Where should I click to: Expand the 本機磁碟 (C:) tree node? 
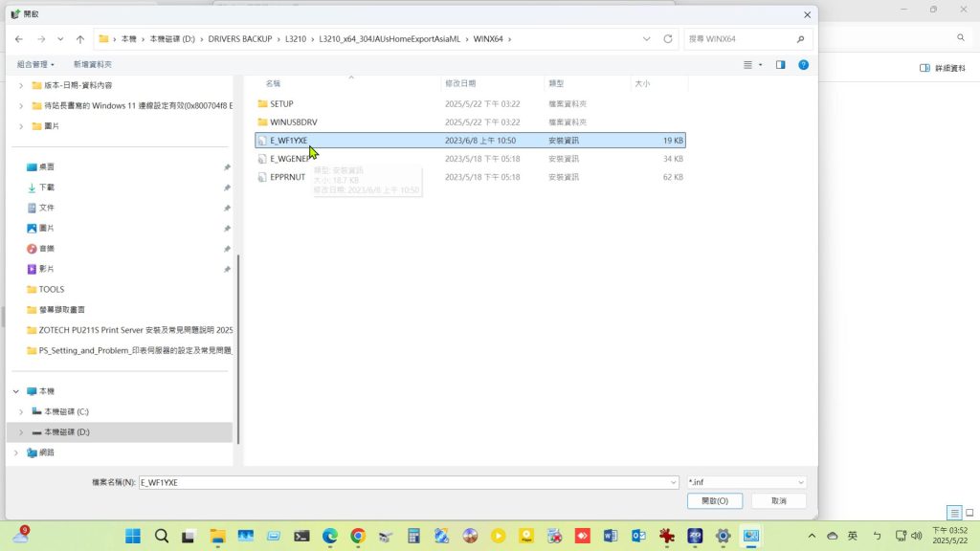click(x=21, y=411)
